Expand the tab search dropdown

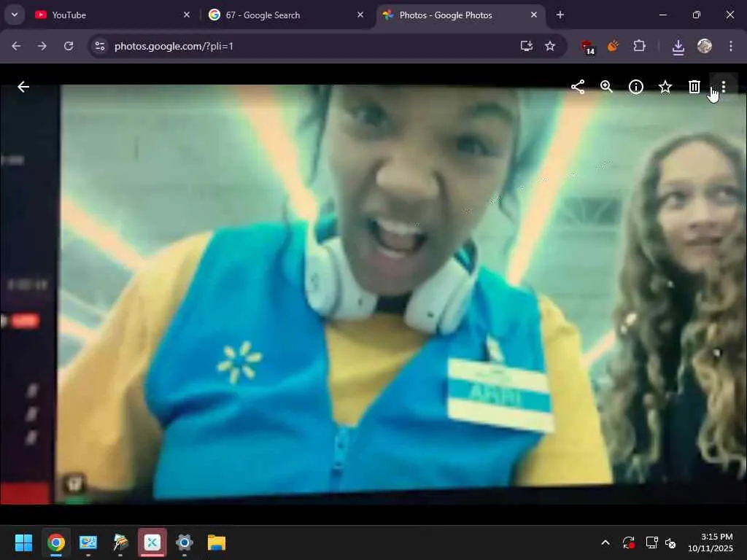tap(15, 15)
